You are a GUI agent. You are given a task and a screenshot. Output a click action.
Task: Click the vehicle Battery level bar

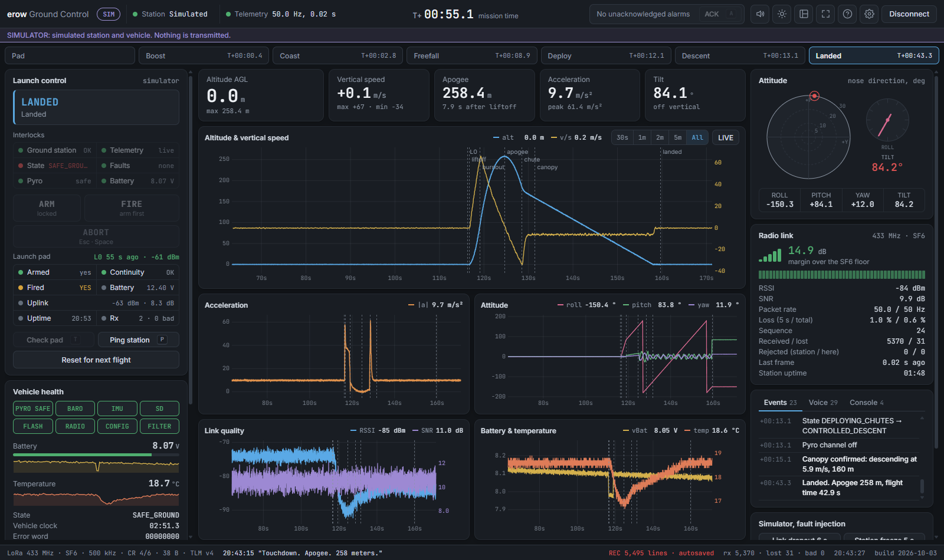click(96, 454)
